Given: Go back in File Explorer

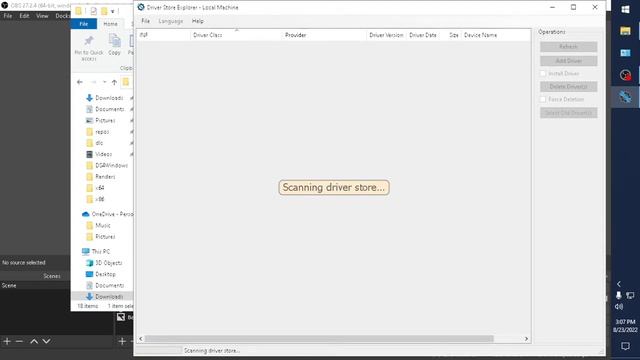Looking at the screenshot, I should click(x=80, y=82).
